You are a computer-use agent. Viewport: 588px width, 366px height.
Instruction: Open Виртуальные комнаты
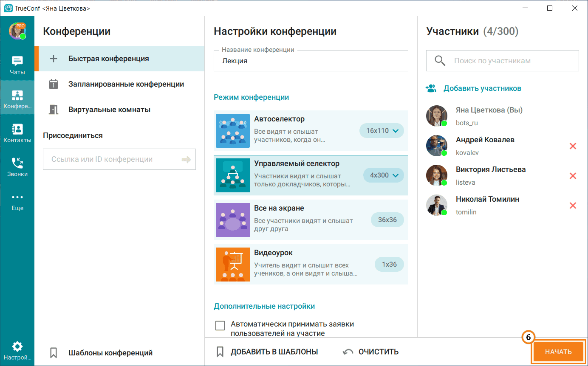point(119,110)
